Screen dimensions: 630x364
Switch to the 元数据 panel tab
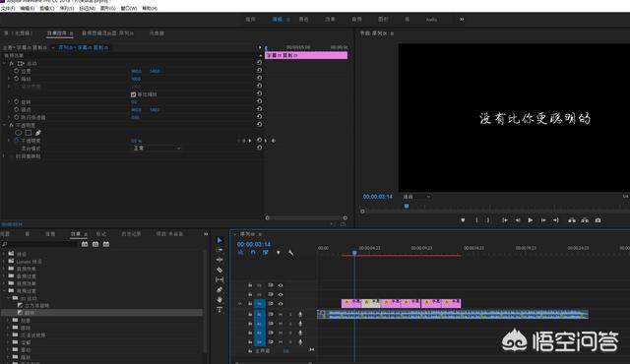(157, 33)
